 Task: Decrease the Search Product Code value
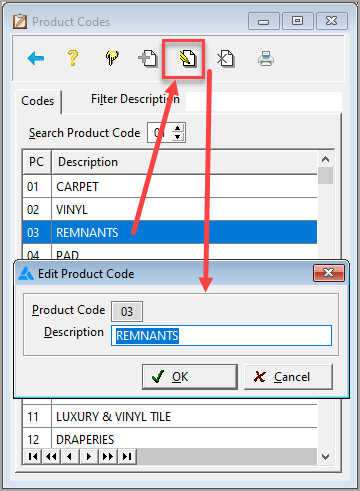click(178, 137)
